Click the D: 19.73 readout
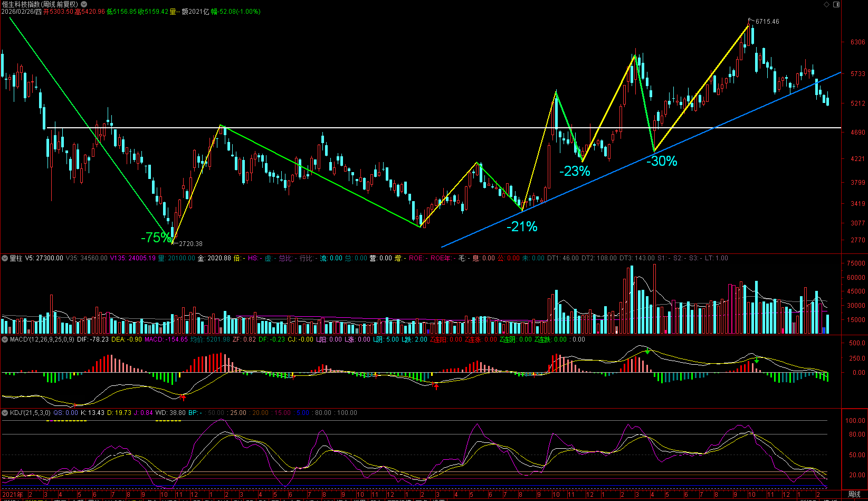The height and width of the screenshot is (501, 868). (x=119, y=413)
